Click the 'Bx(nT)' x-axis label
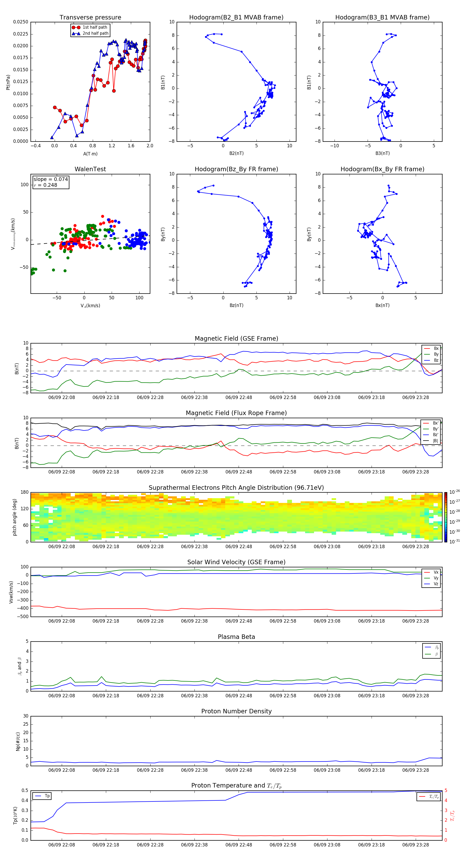The height and width of the screenshot is (868, 473). point(382,305)
